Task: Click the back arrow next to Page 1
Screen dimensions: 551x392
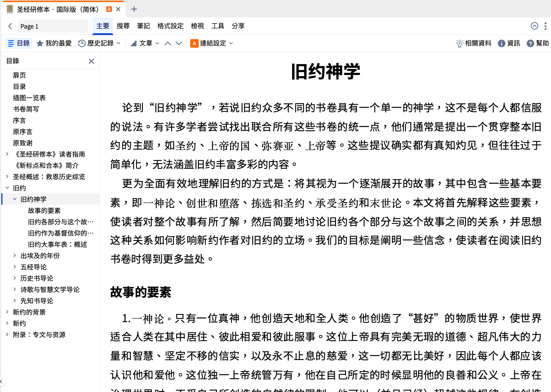Action: point(10,26)
